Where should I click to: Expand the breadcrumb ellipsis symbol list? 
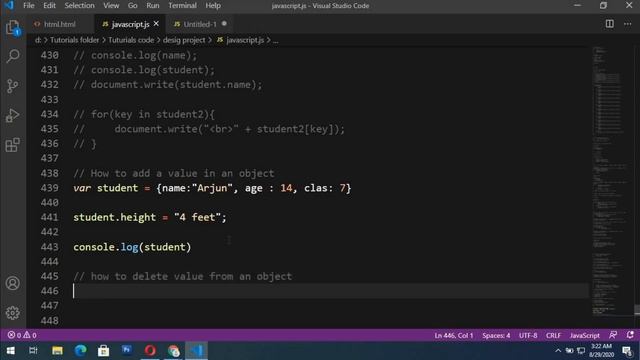(x=276, y=40)
